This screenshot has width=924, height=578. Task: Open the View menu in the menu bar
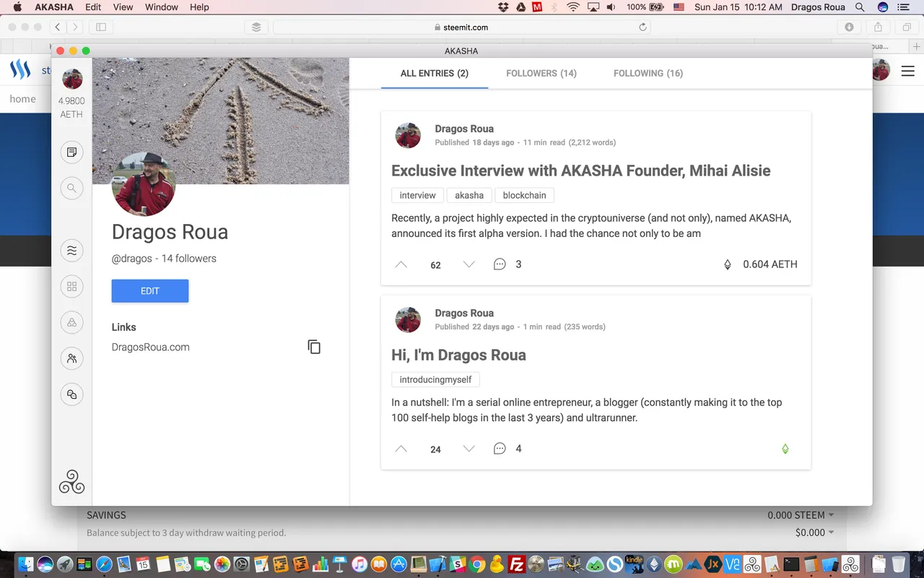(123, 7)
